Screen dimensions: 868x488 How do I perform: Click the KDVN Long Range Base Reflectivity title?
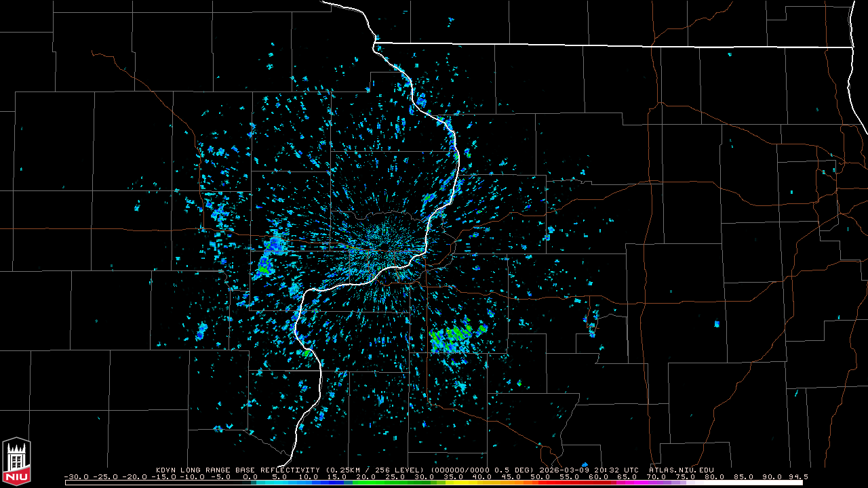point(239,470)
